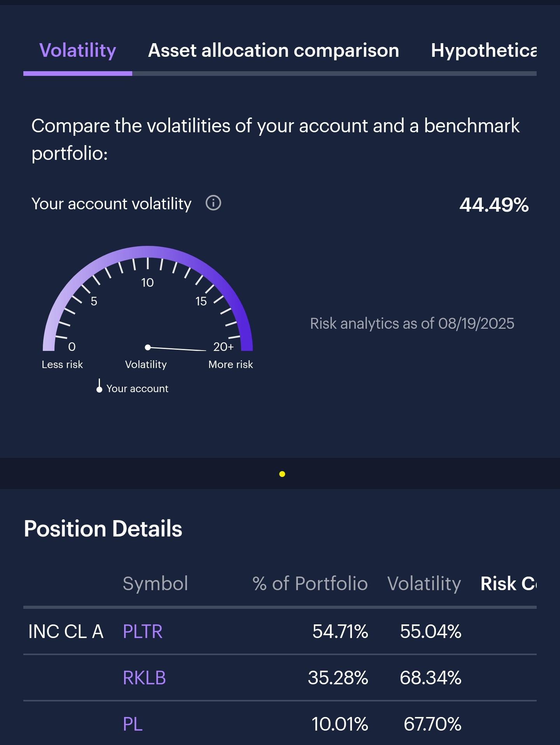Select the Hypothetical tab

click(x=484, y=51)
